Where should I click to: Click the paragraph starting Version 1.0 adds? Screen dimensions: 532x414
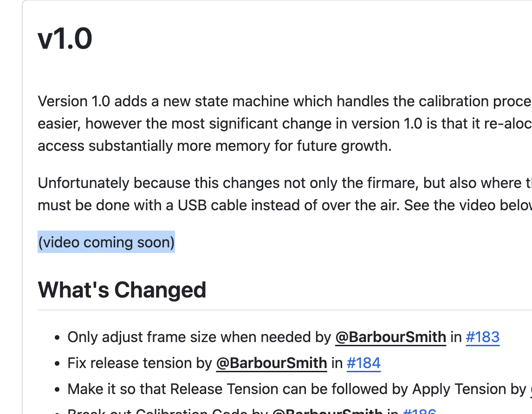[285, 123]
